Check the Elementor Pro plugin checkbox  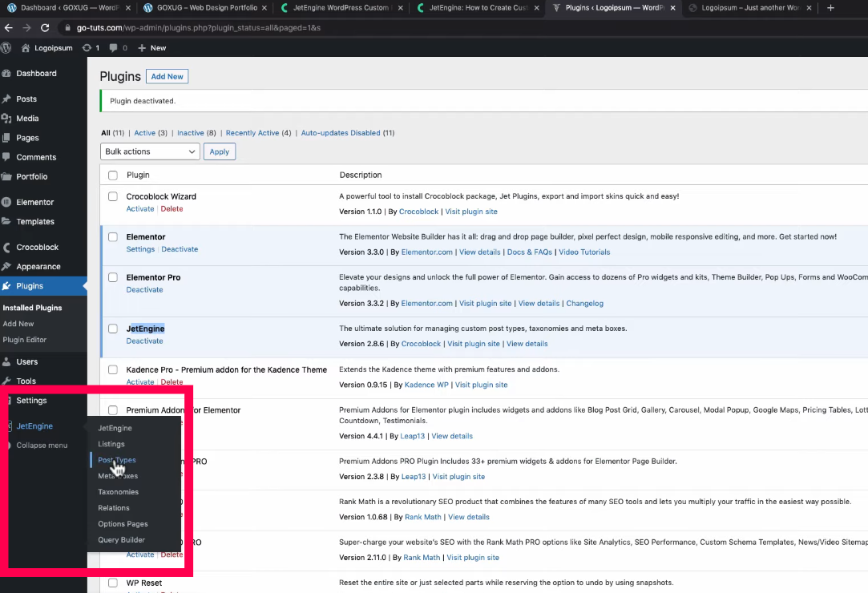point(113,277)
